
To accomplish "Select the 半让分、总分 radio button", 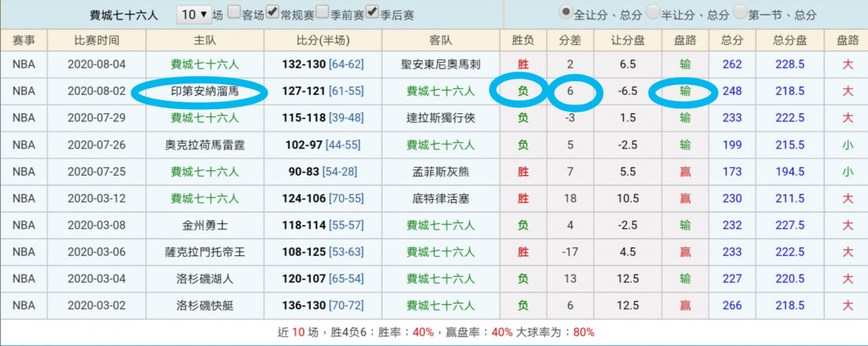I will (653, 13).
